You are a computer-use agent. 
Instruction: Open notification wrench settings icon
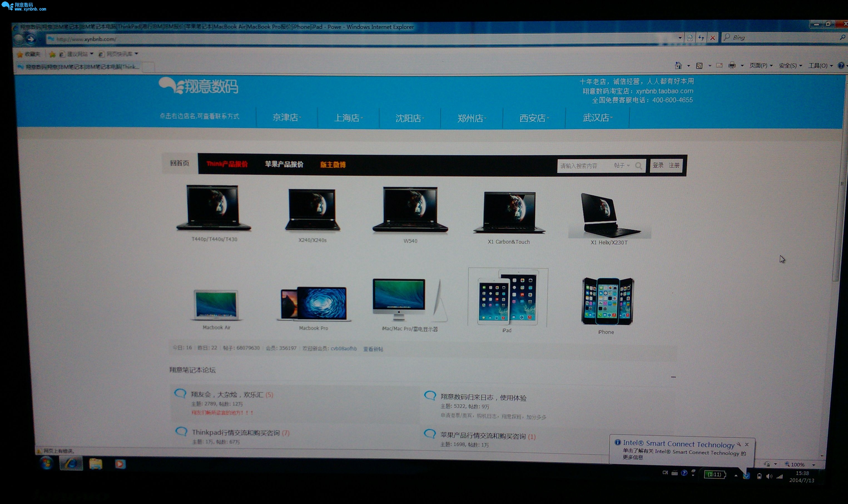[738, 444]
